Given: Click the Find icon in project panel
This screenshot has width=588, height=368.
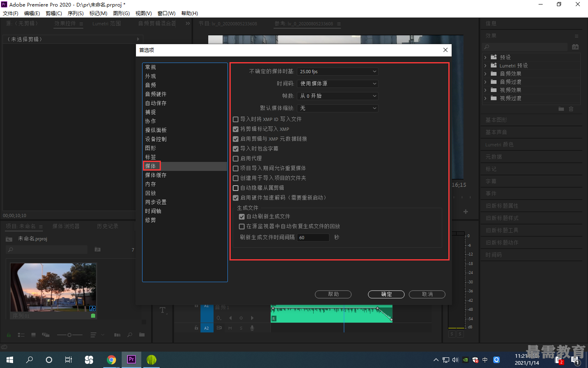Looking at the screenshot, I should point(130,335).
